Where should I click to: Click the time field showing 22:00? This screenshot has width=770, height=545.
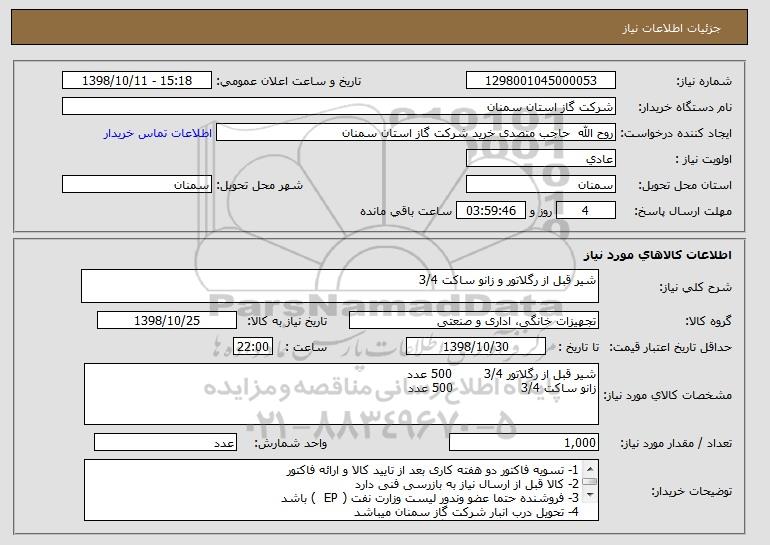tap(253, 347)
